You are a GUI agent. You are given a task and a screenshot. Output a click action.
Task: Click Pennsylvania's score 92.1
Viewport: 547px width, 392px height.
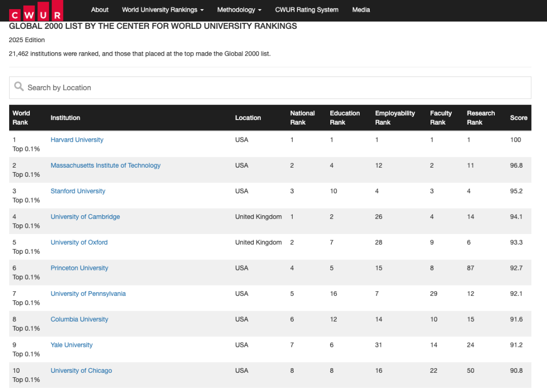pyautogui.click(x=516, y=294)
